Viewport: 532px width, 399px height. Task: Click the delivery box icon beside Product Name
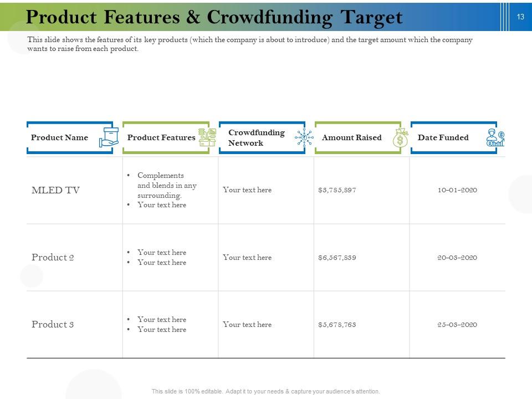109,137
